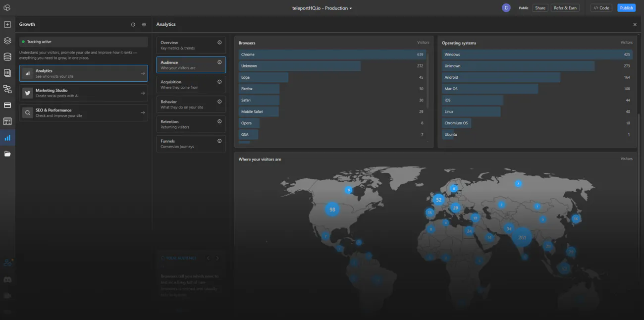Click the Mac OS operating system row
Viewport: 644px width, 320px height.
537,89
